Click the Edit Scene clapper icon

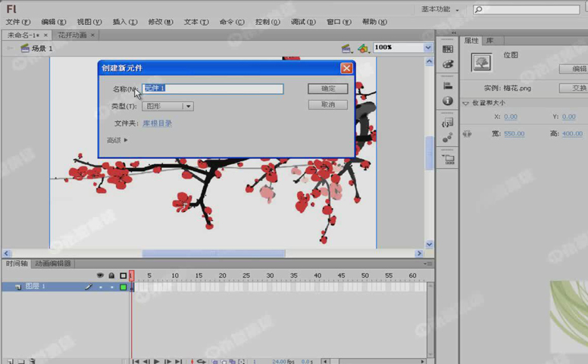pyautogui.click(x=346, y=48)
